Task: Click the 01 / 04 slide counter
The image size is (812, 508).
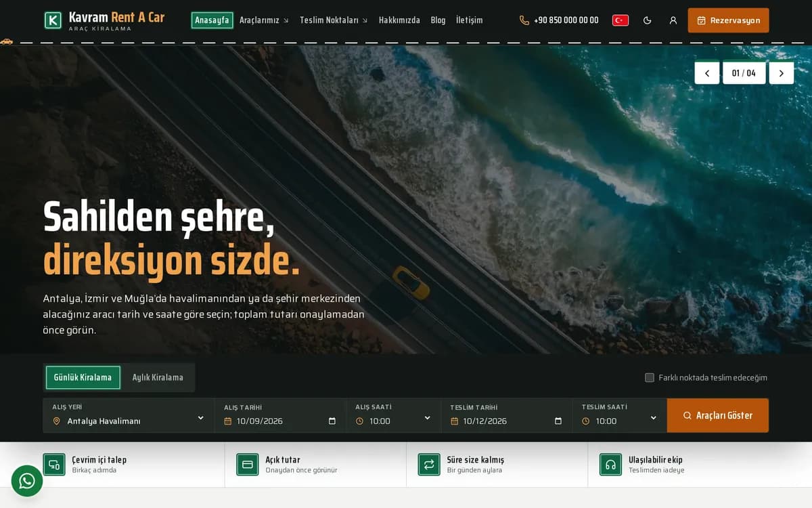Action: coord(744,73)
